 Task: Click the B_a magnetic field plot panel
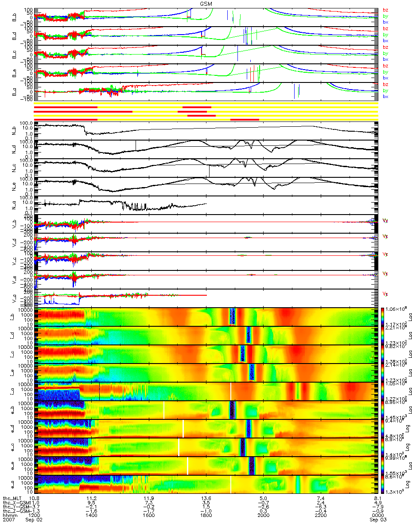point(206,91)
